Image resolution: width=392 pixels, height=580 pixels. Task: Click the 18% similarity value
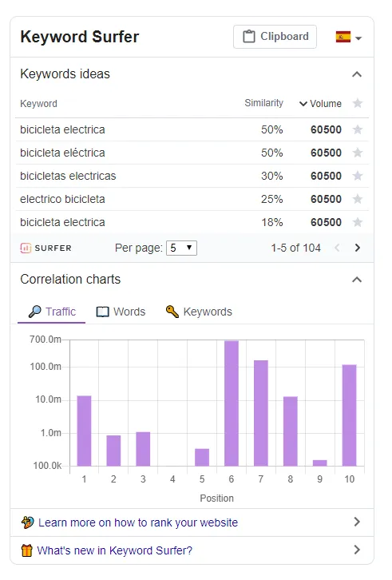click(271, 222)
